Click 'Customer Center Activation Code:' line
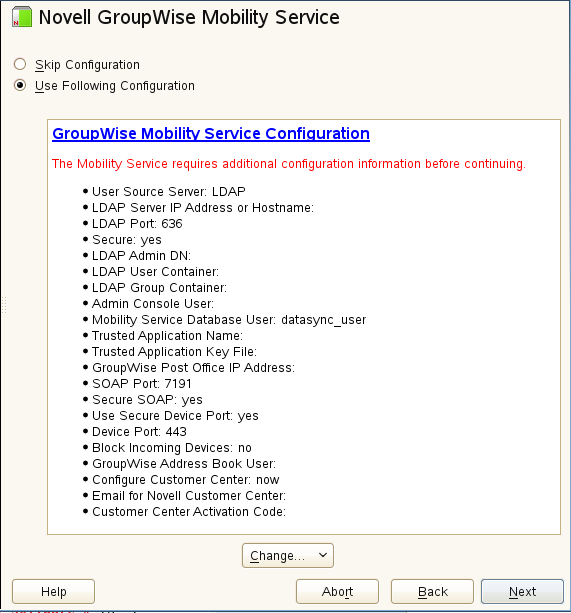The width and height of the screenshot is (571, 613). pos(189,512)
